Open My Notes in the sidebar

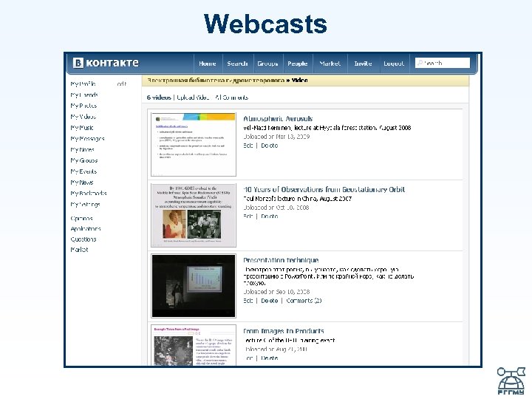click(x=82, y=149)
